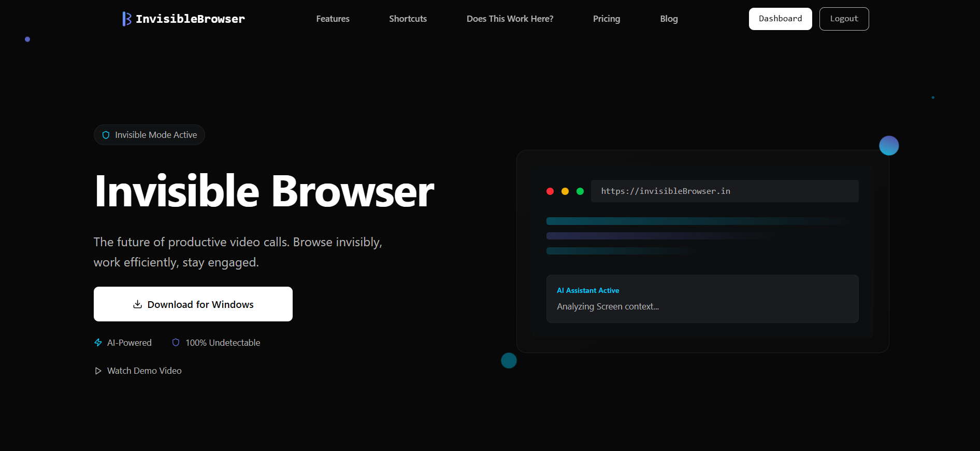Open the Shortcuts nav item

click(408, 19)
